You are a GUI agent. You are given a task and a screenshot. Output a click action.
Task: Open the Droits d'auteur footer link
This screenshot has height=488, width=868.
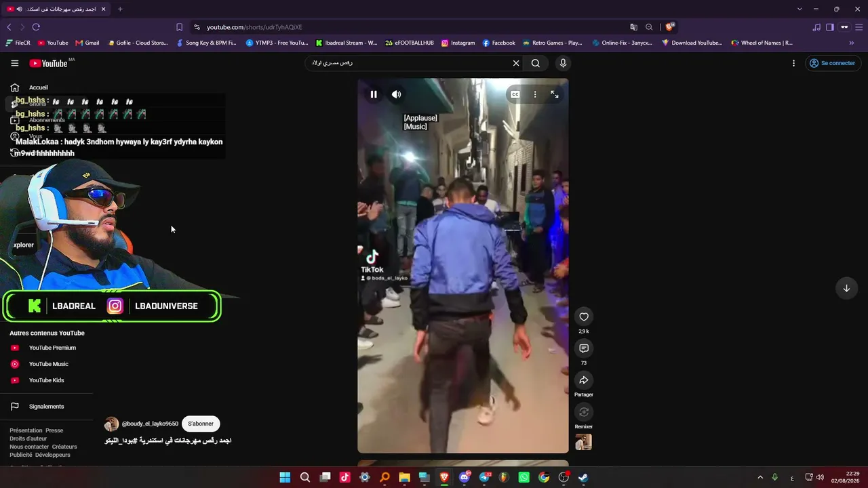coord(28,439)
